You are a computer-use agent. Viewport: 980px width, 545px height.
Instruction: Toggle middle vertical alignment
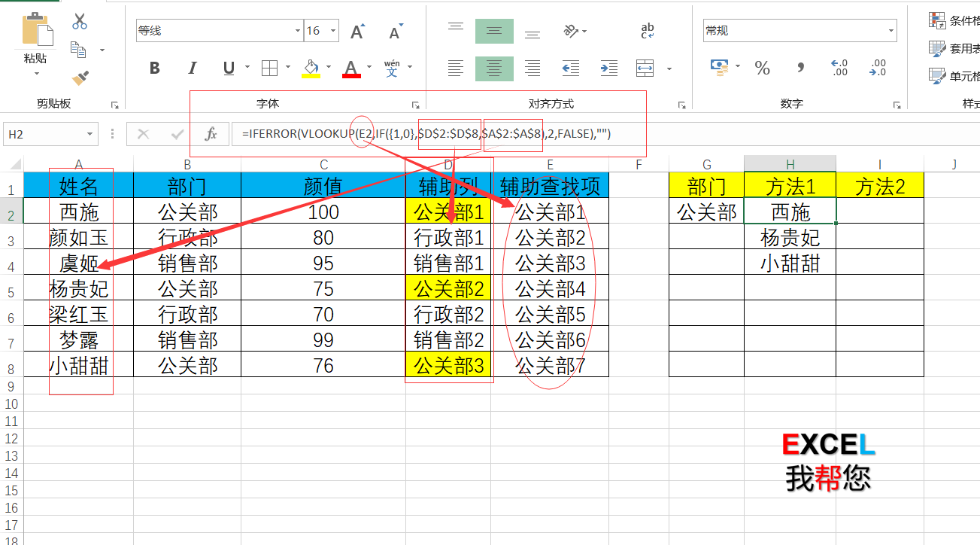point(494,31)
